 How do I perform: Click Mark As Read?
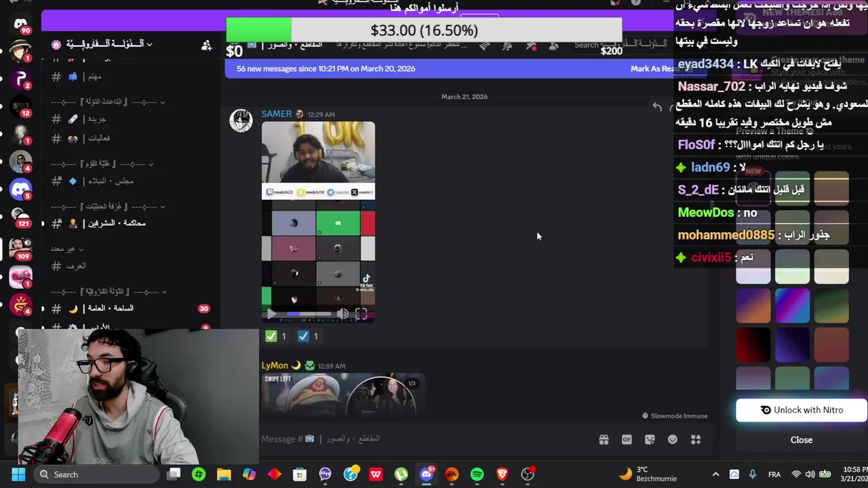tap(651, 68)
